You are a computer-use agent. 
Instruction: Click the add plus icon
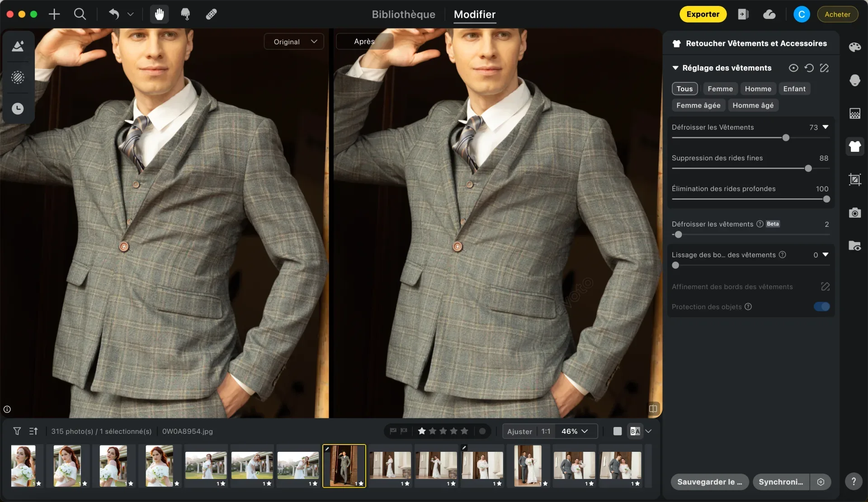[x=54, y=14]
